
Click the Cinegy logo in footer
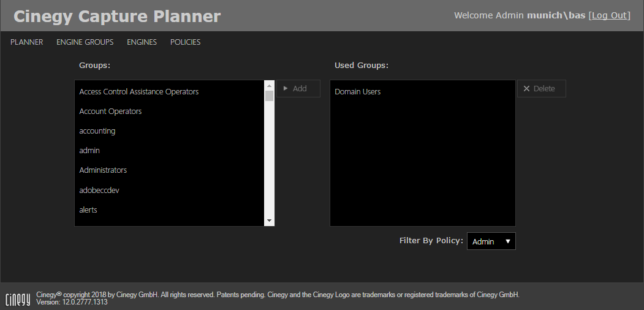[x=18, y=299]
